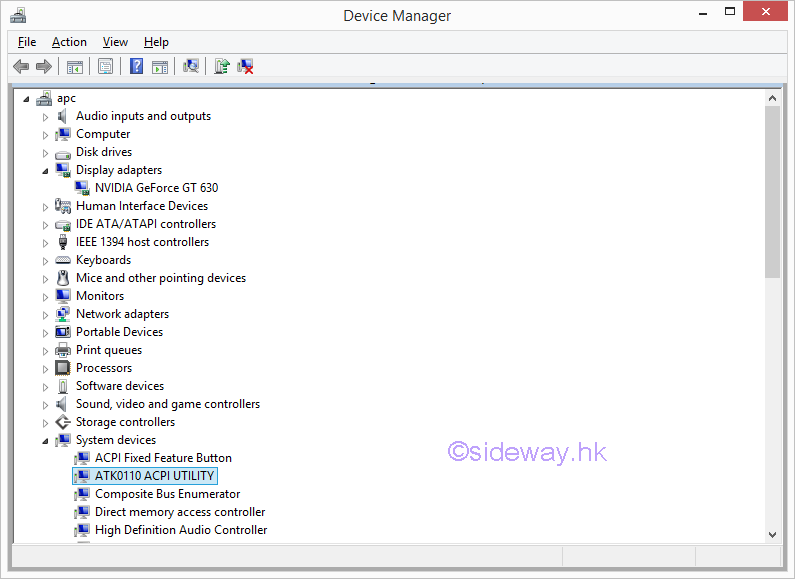Click the Back arrow in the toolbar
This screenshot has width=795, height=579.
[20, 66]
